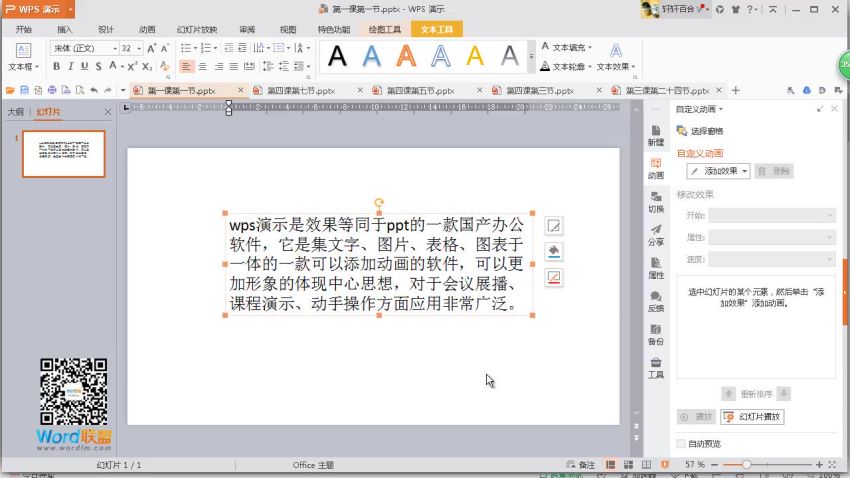Click the 选择窗格 selection pane link
The height and width of the screenshot is (478, 850).
[700, 131]
